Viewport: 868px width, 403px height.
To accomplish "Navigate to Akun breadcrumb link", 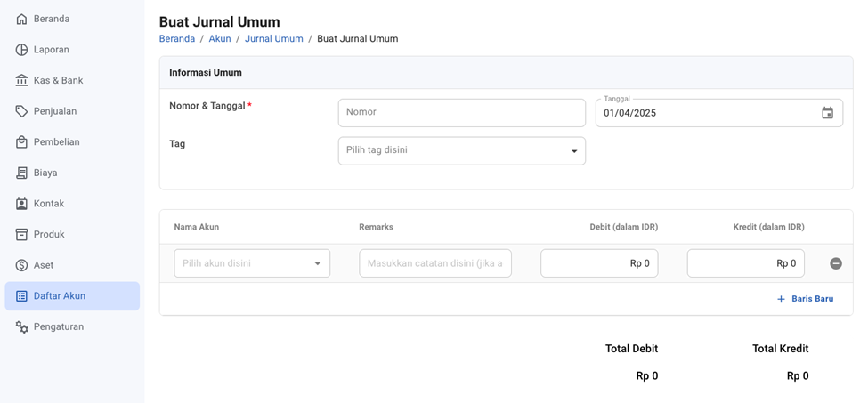I will coord(220,39).
